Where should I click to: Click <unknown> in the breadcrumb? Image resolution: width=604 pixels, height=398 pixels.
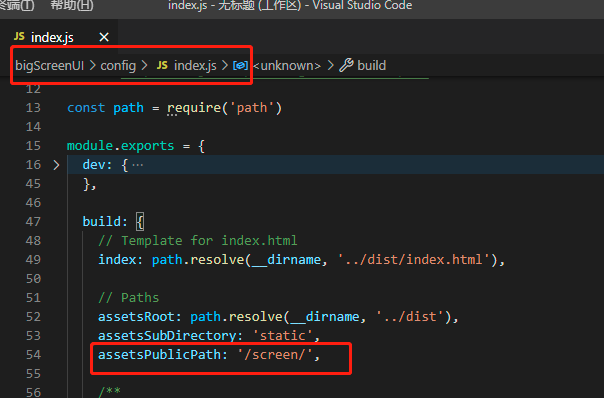click(287, 65)
